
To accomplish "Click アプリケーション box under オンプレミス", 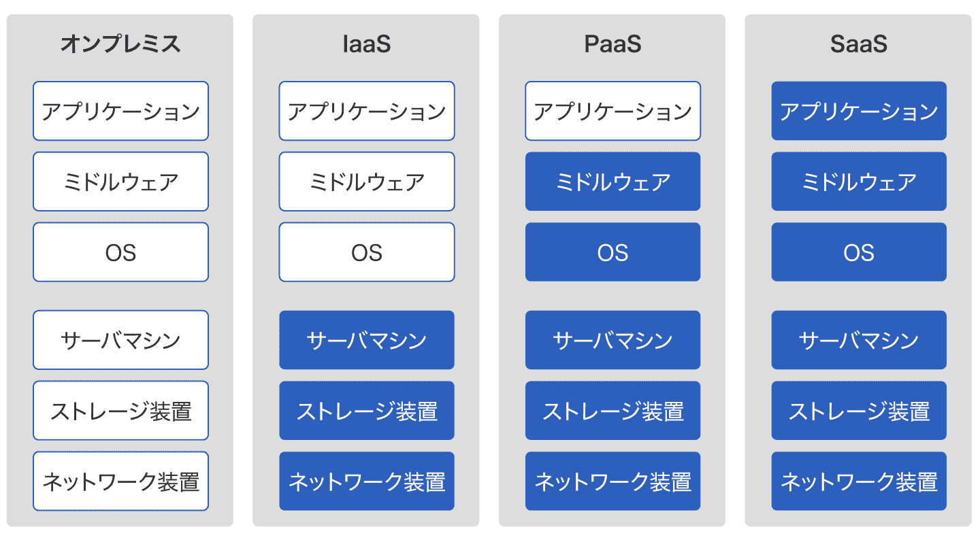I will point(120,111).
